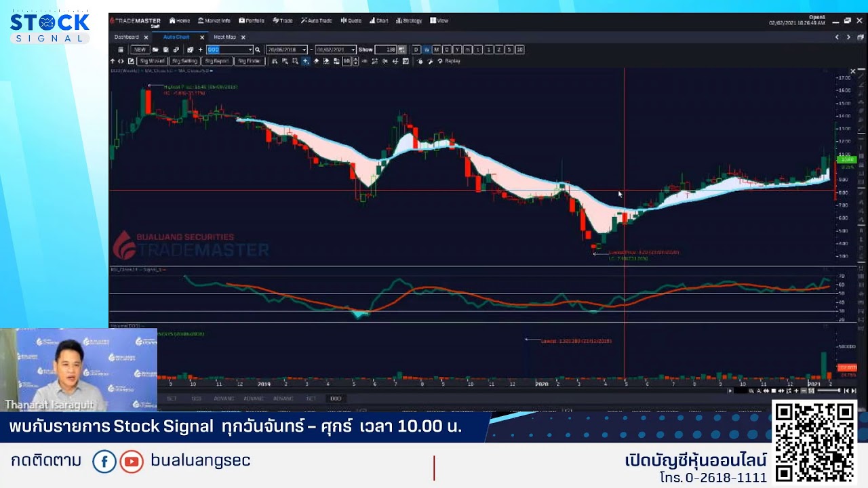Click the grid icon beside Show field
Viewport: 868px width, 488px height.
pos(401,49)
